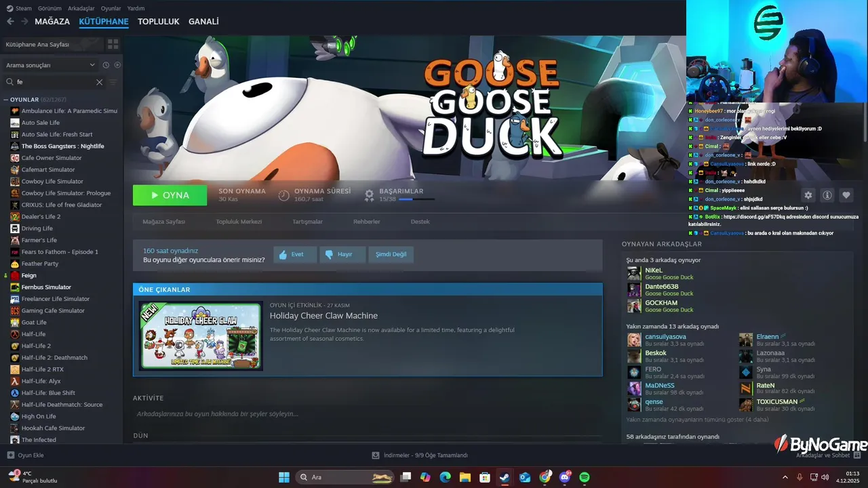Click Oyun Ekle add game button

pyautogui.click(x=26, y=455)
